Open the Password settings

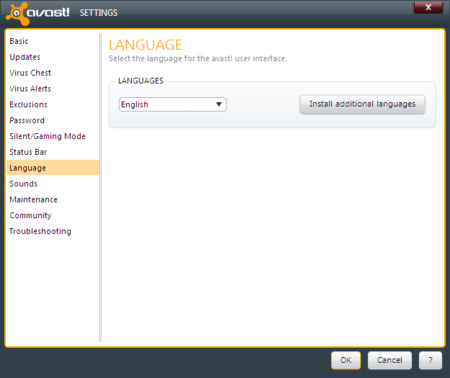coord(53,120)
